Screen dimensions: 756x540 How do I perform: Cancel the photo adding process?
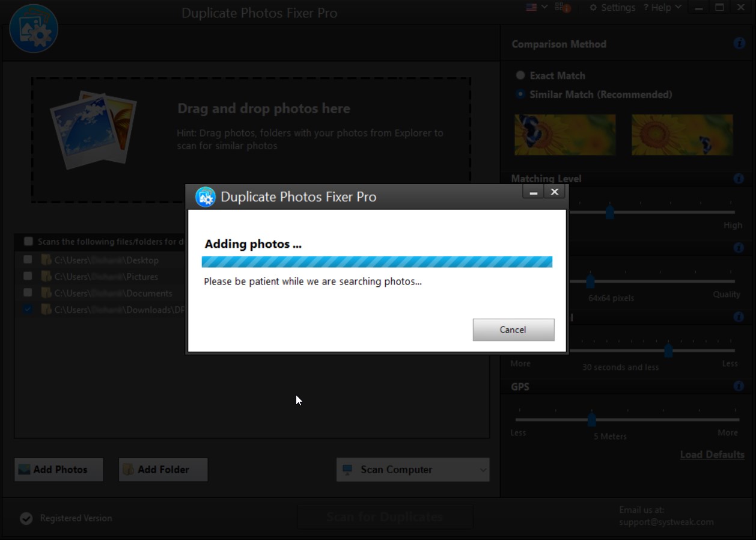513,330
